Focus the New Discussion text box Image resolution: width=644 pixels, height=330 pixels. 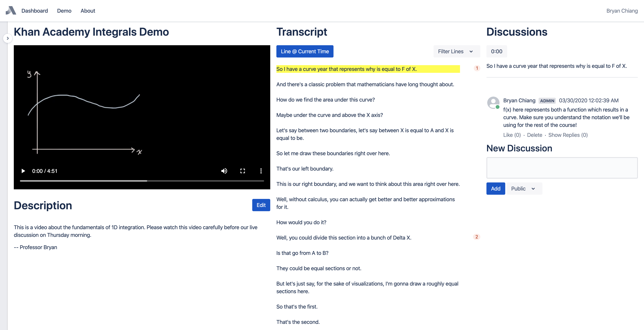point(562,168)
